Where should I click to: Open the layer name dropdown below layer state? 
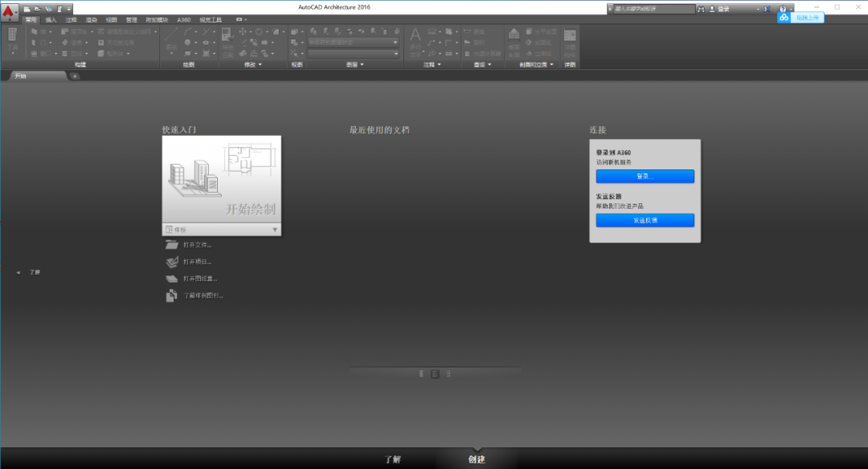pos(353,54)
